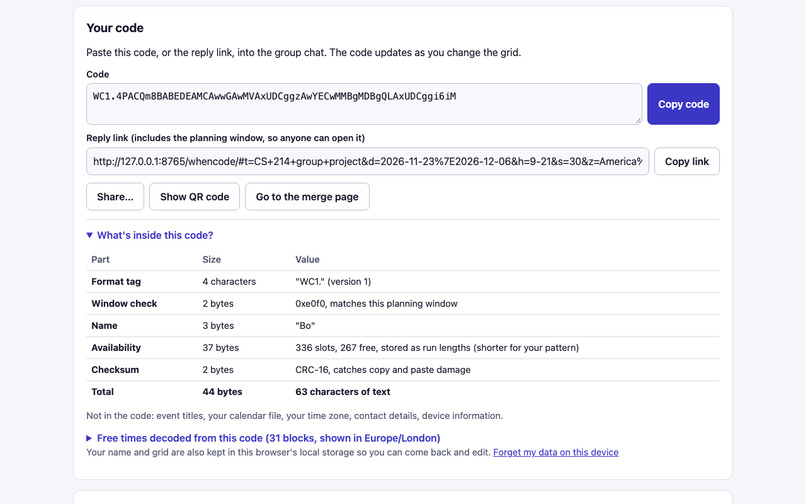806x504 pixels.
Task: Click the "44 bytes" total size cell
Action: (x=222, y=392)
